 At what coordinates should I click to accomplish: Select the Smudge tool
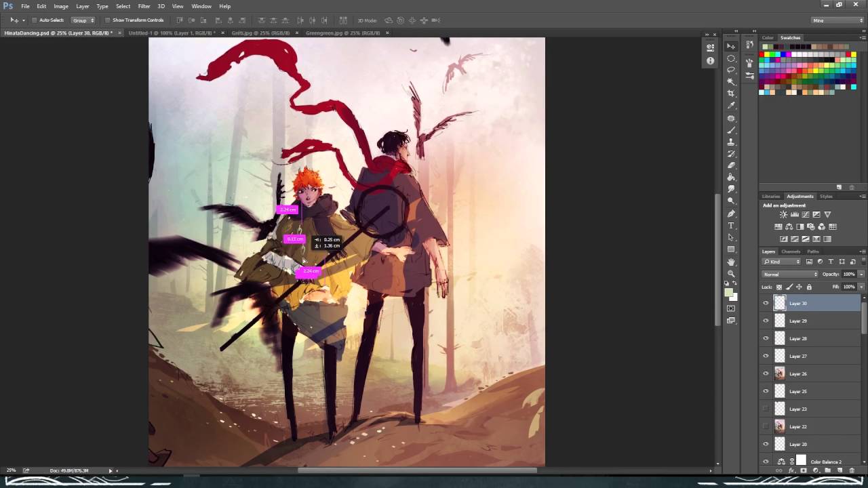(x=731, y=188)
